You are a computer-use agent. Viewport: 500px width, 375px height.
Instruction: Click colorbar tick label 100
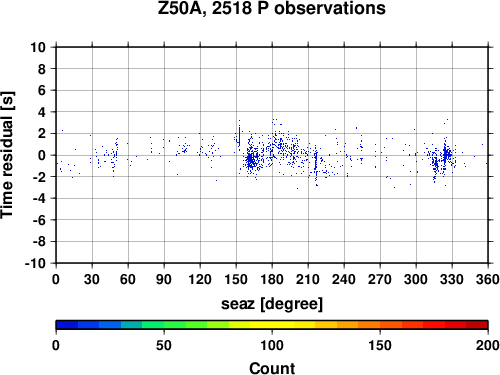(x=272, y=345)
